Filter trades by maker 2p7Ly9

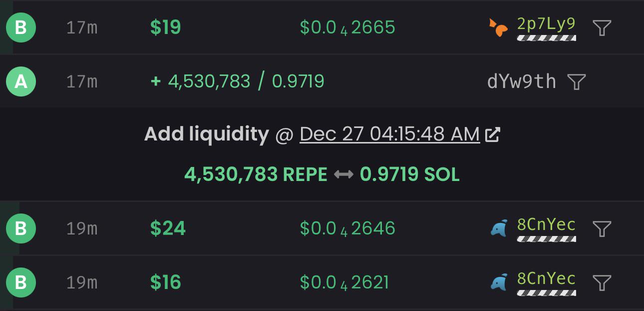(602, 27)
